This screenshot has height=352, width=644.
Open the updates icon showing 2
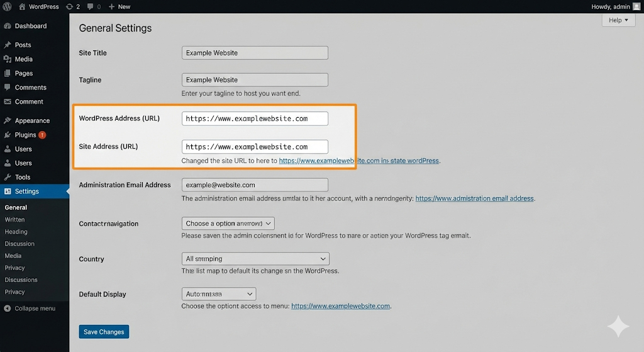coord(70,6)
